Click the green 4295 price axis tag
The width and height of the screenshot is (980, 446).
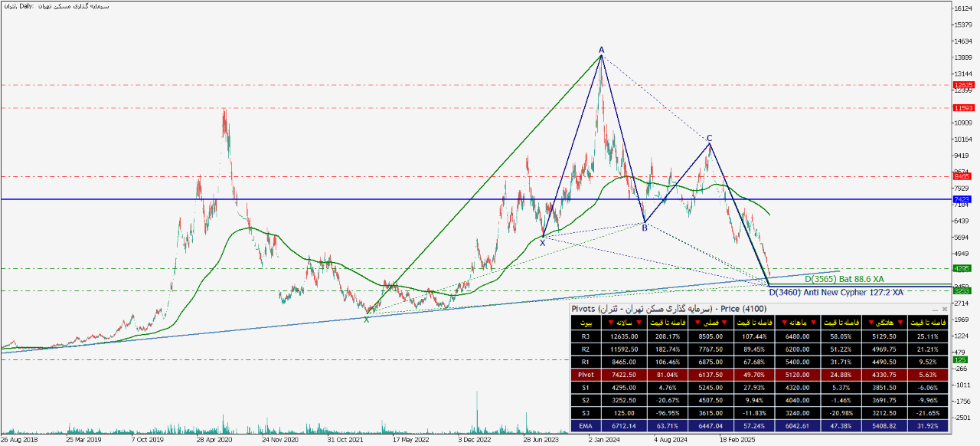pos(962,268)
